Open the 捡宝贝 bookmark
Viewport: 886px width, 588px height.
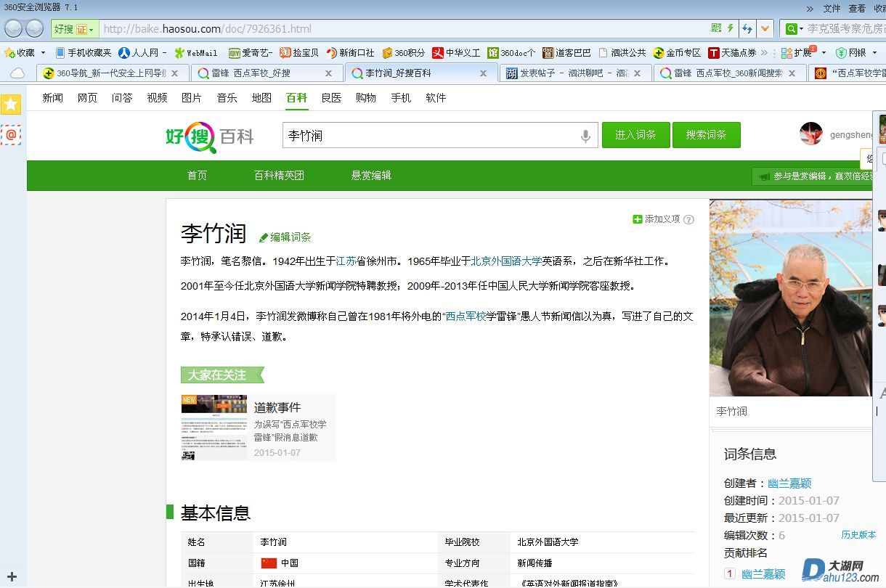[x=299, y=52]
